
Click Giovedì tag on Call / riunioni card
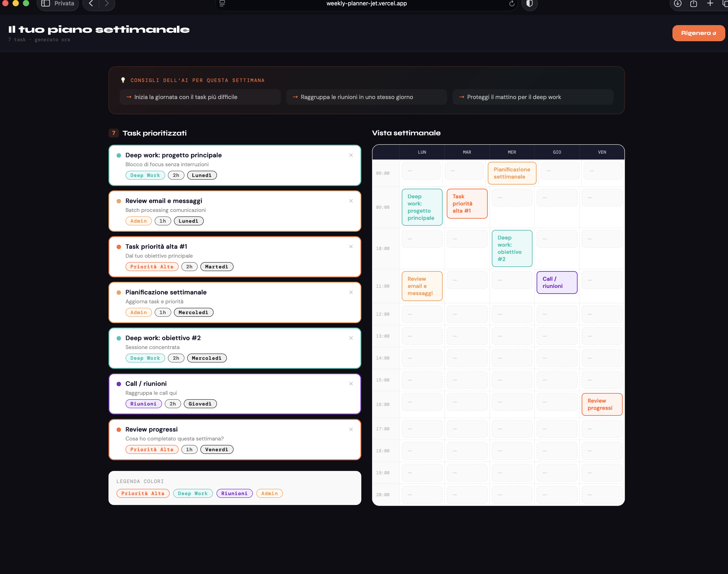click(200, 404)
